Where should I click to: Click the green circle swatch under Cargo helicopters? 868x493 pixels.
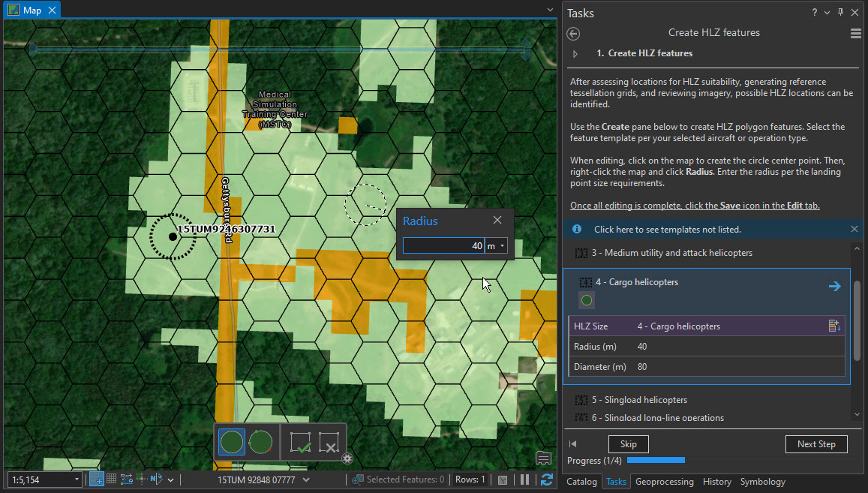pos(586,300)
